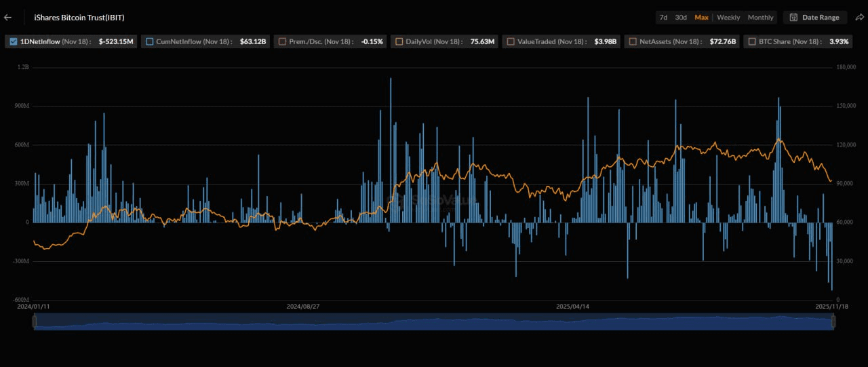Screen dimensions: 868x367
Task: Open the Date Range picker
Action: 814,18
